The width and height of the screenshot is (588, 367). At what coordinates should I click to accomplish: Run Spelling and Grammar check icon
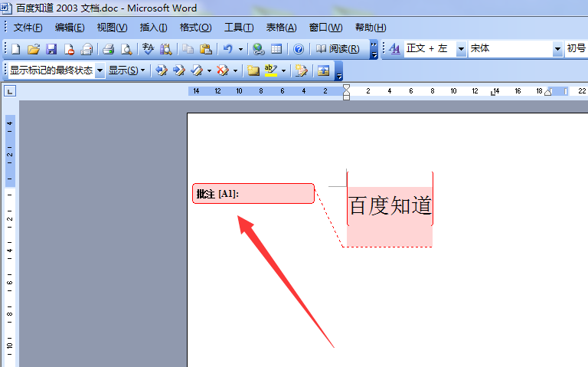tap(148, 49)
